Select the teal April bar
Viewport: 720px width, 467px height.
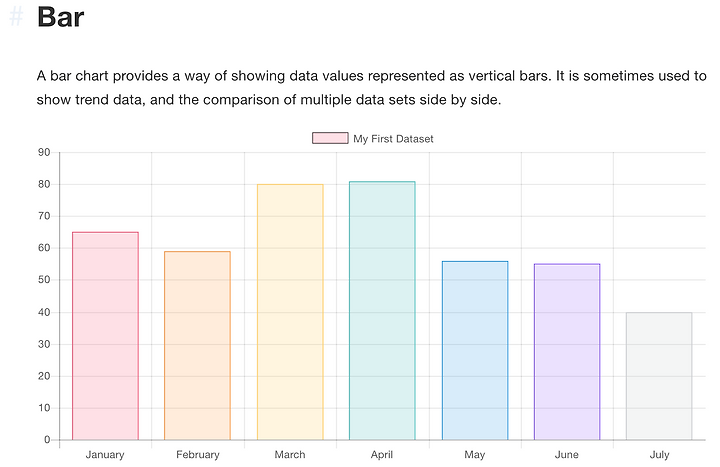(382, 310)
